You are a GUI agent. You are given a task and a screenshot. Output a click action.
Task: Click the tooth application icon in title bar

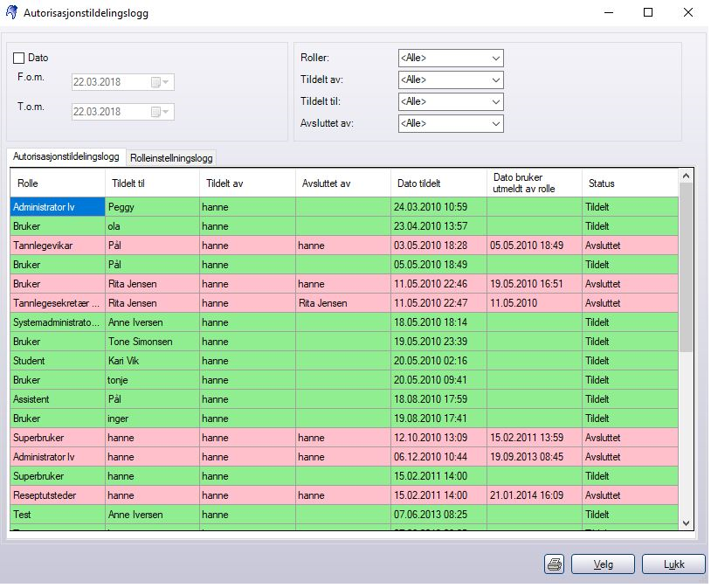pyautogui.click(x=11, y=12)
